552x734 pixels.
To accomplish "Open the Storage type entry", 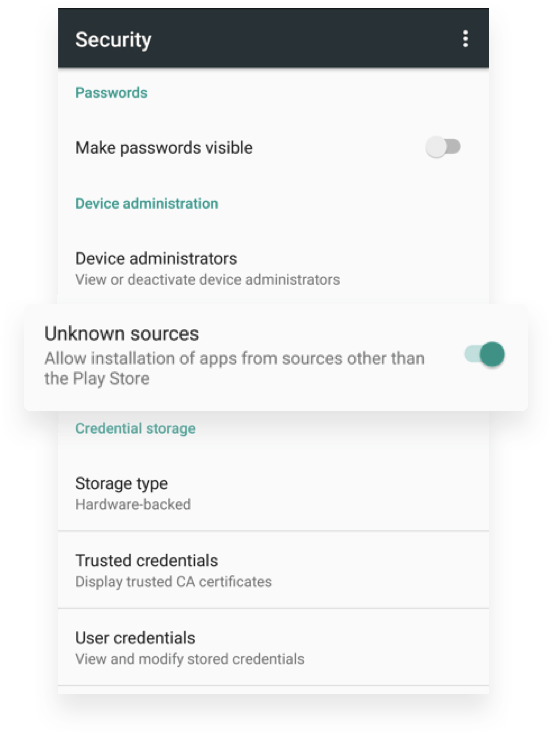I will coord(273,493).
